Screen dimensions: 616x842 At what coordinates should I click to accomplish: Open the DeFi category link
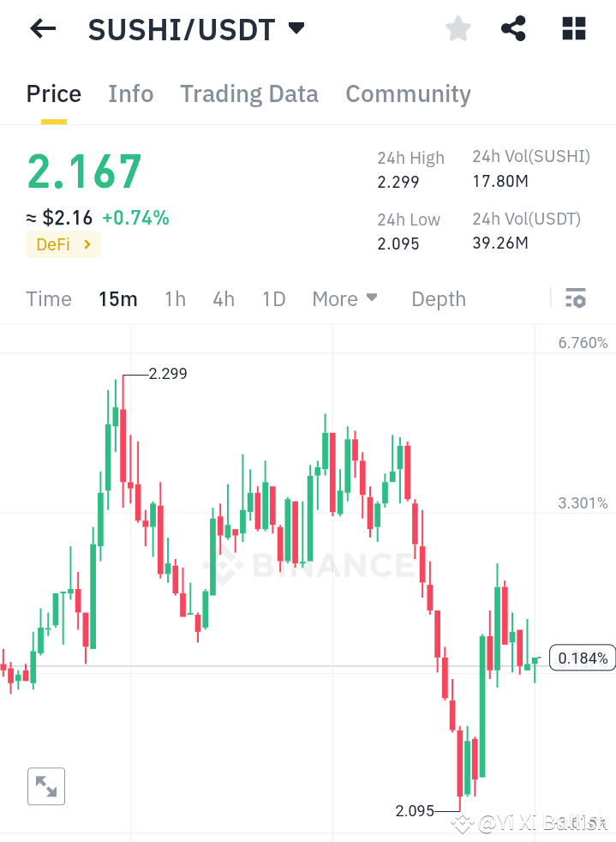[x=63, y=244]
